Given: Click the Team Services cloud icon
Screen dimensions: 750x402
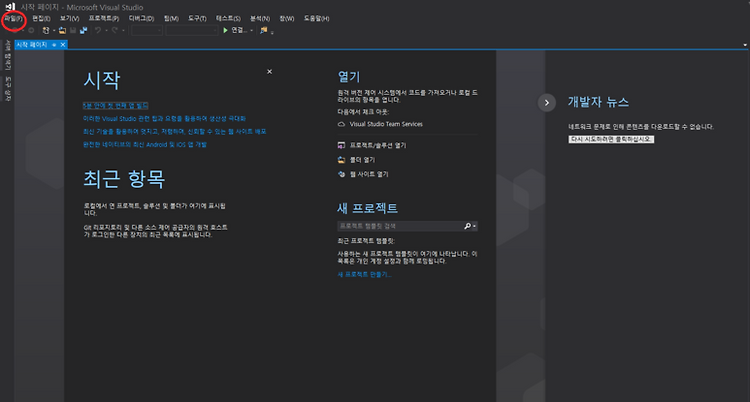Looking at the screenshot, I should tap(341, 124).
